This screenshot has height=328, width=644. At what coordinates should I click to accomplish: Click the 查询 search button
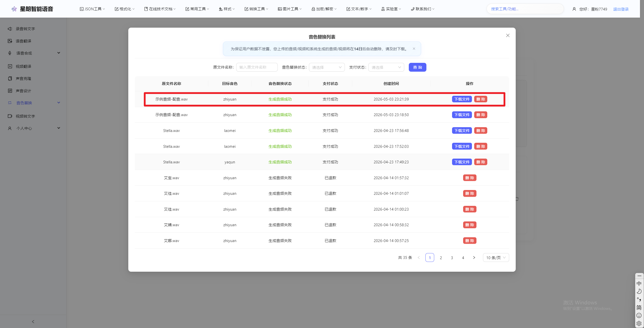[x=417, y=67]
